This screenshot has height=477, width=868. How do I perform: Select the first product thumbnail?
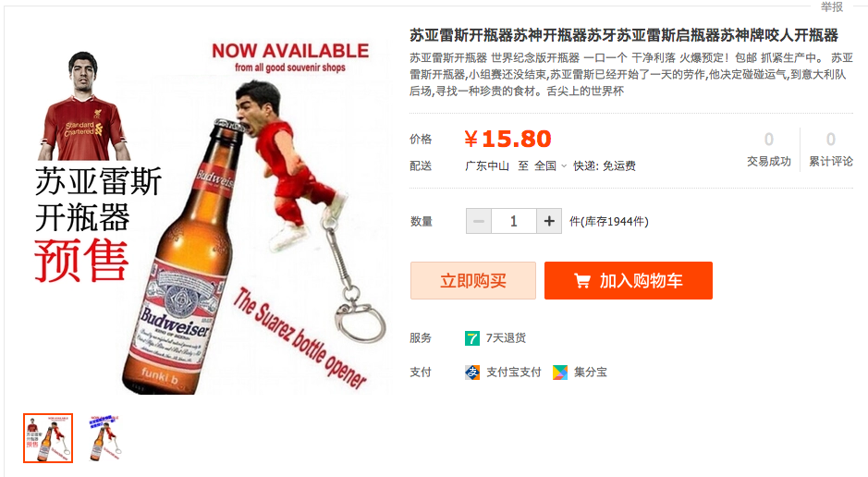coord(48,437)
